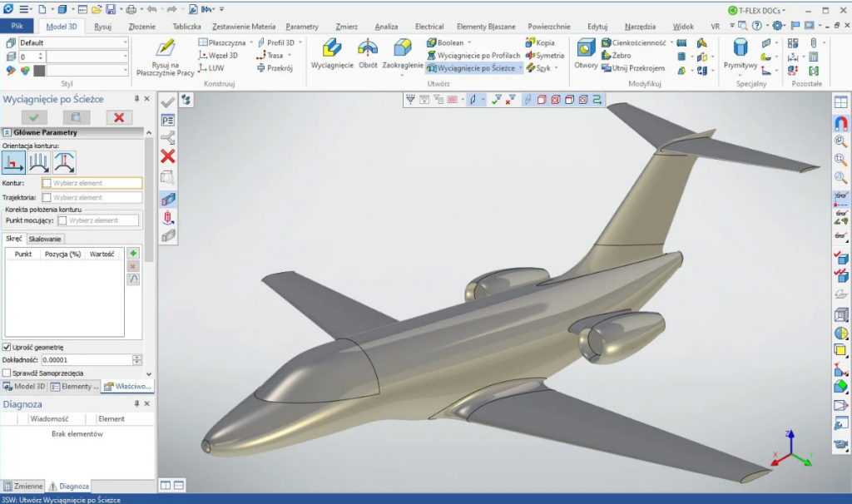This screenshot has width=852, height=504.
Task: Click the gray color swatch in Styl
Action: coord(38,71)
